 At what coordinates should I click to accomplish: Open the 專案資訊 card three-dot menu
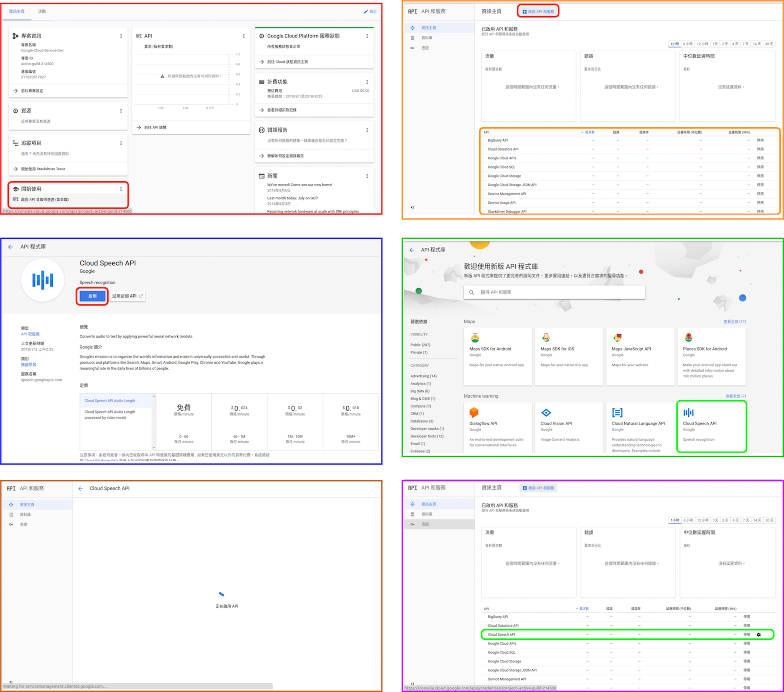click(x=121, y=36)
